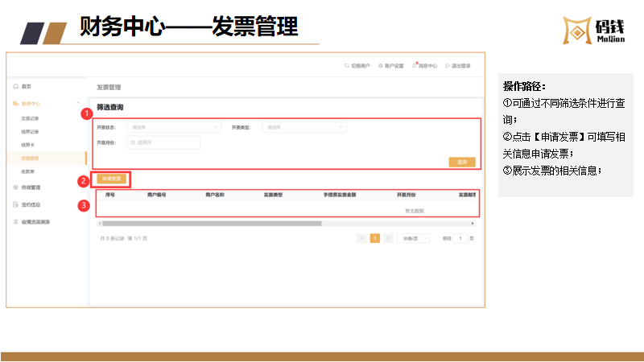Click the 疫情流调溯源 sidebar icon

15,221
